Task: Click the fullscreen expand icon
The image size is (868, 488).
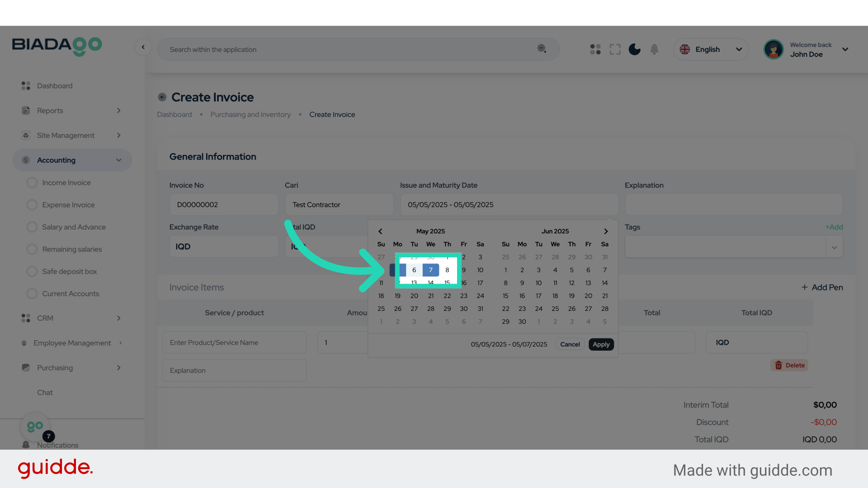Action: pos(615,49)
